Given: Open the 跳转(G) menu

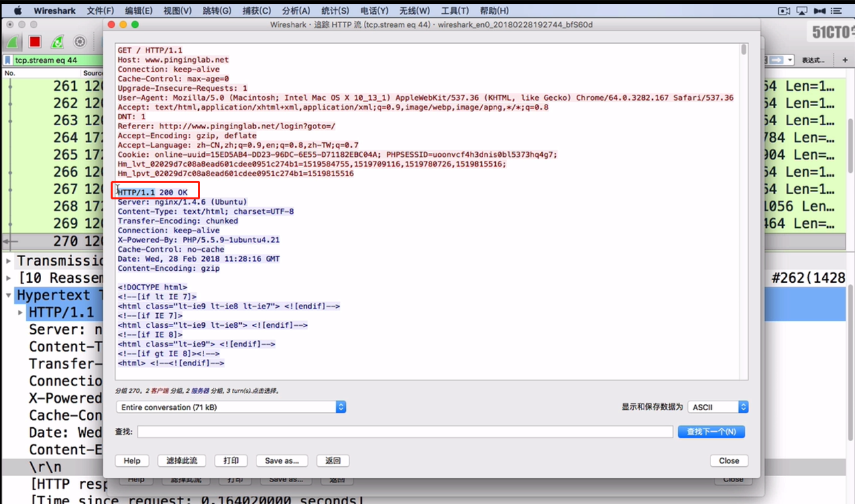Looking at the screenshot, I should (x=217, y=11).
